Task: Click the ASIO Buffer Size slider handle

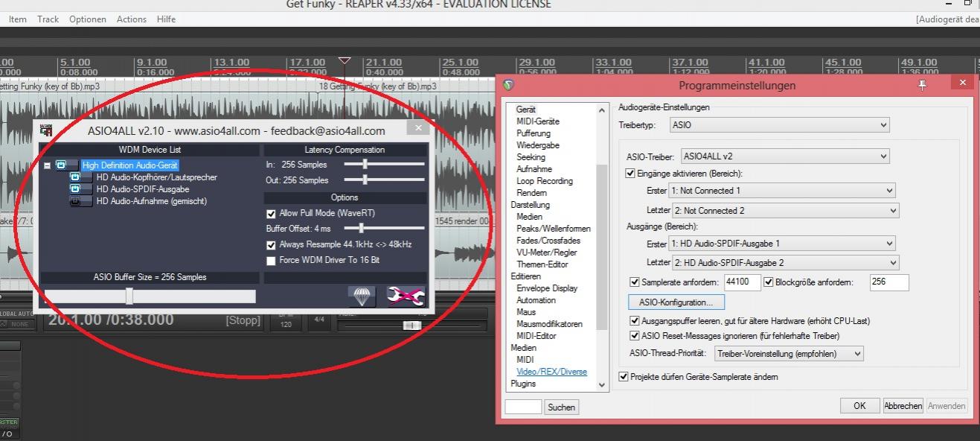Action: tap(129, 296)
